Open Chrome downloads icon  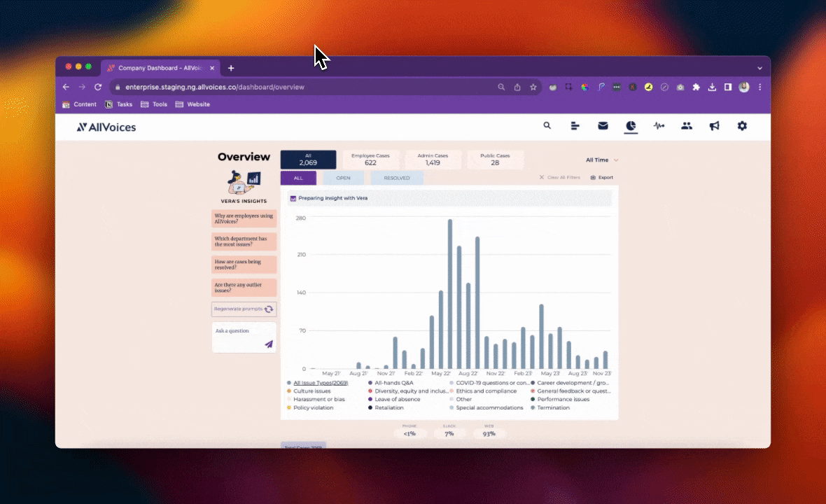(712, 87)
